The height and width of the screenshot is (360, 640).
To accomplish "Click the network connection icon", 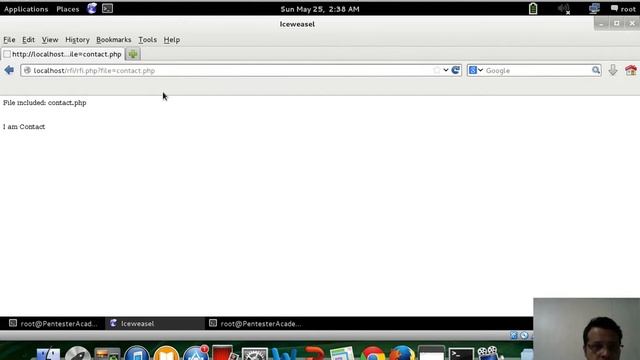I will click(594, 9).
